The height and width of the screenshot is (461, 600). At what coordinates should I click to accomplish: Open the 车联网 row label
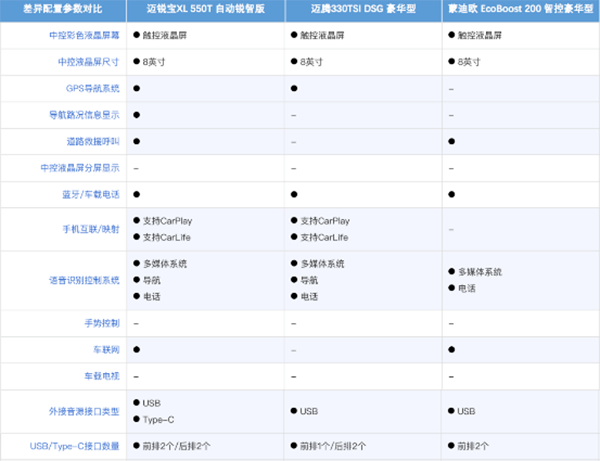coord(106,350)
